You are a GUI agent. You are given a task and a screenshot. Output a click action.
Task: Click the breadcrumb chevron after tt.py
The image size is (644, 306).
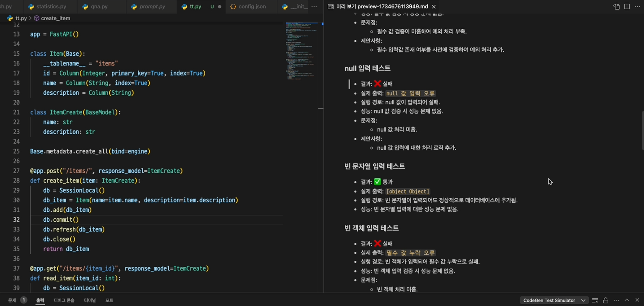pos(30,18)
